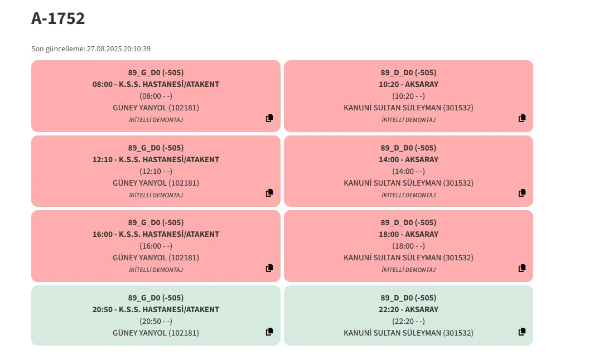The height and width of the screenshot is (364, 589).
Task: Open the 10:20 - Aksaray trip title
Action: click(x=408, y=84)
